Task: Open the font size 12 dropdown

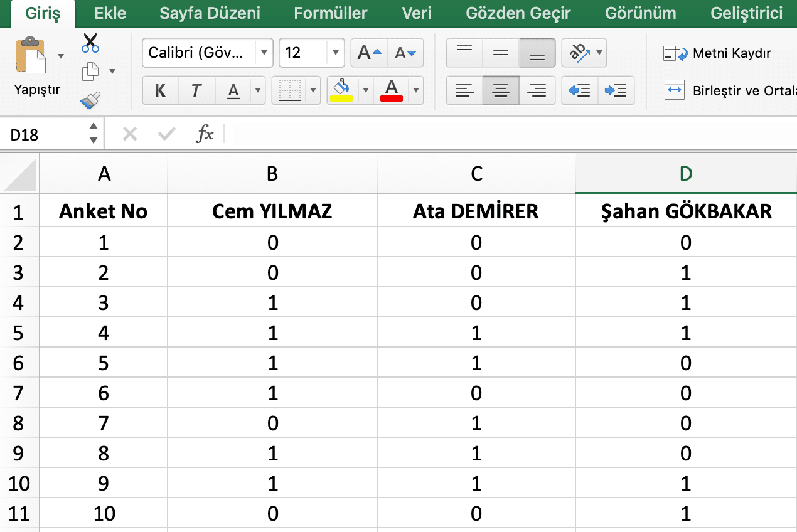Action: coord(336,53)
